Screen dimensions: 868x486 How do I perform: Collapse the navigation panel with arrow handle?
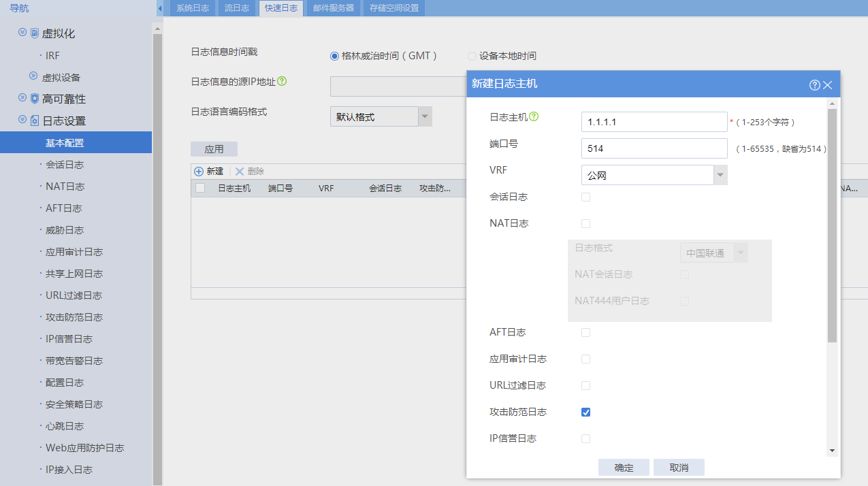[x=160, y=8]
